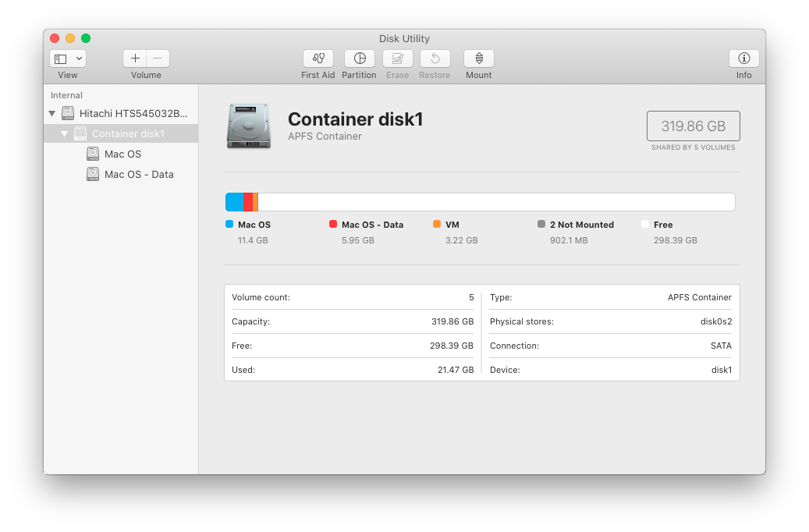This screenshot has width=809, height=532.
Task: Minimize the Disk Utility window
Action: tap(70, 38)
